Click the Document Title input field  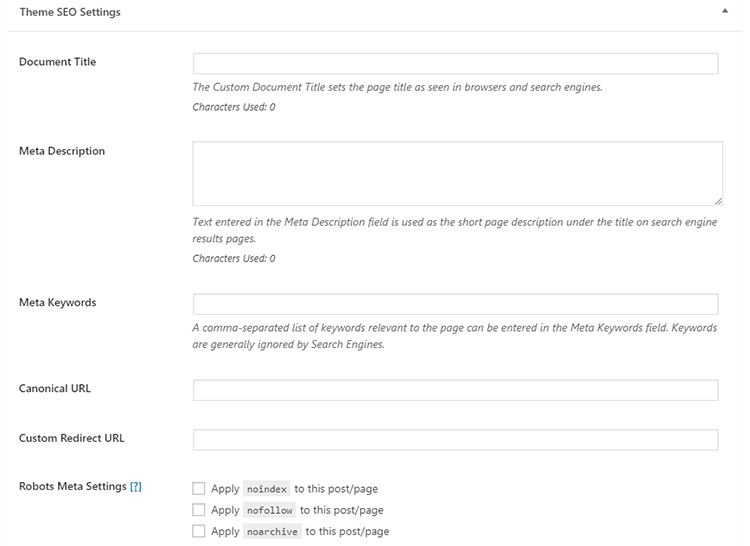455,64
